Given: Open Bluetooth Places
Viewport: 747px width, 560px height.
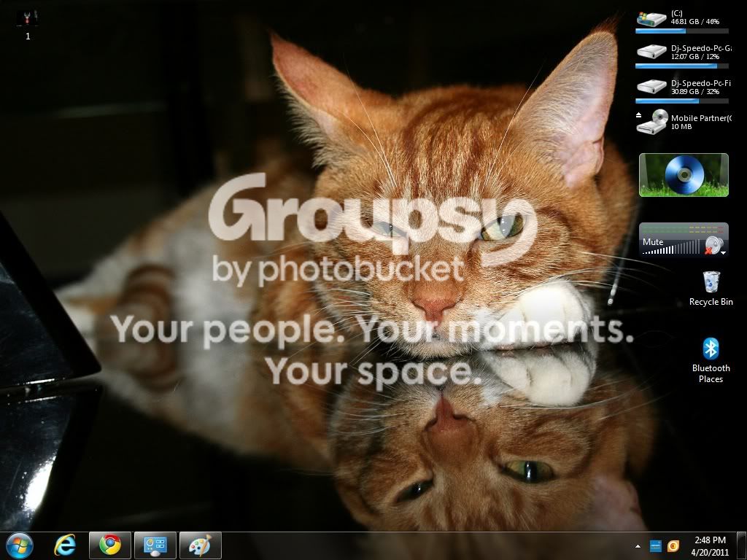Looking at the screenshot, I should pyautogui.click(x=711, y=360).
